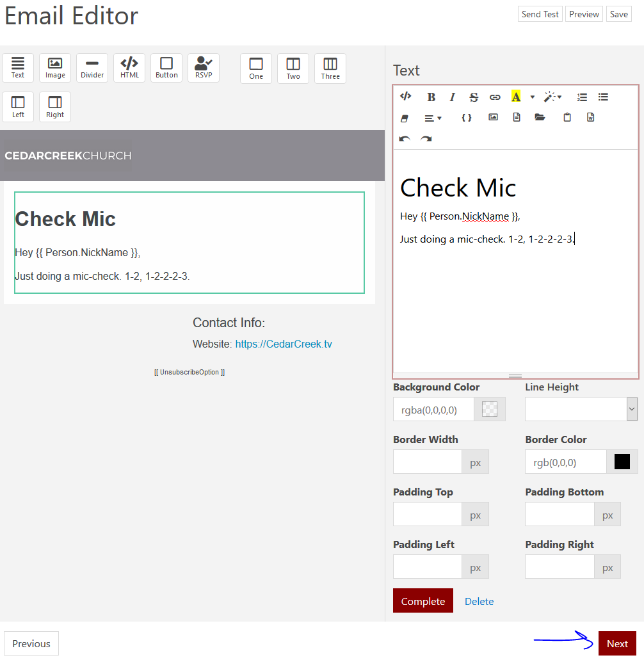Screen dimensions: 644x660
Task: Click the Hey Person.NickName line in editor
Action: click(460, 216)
